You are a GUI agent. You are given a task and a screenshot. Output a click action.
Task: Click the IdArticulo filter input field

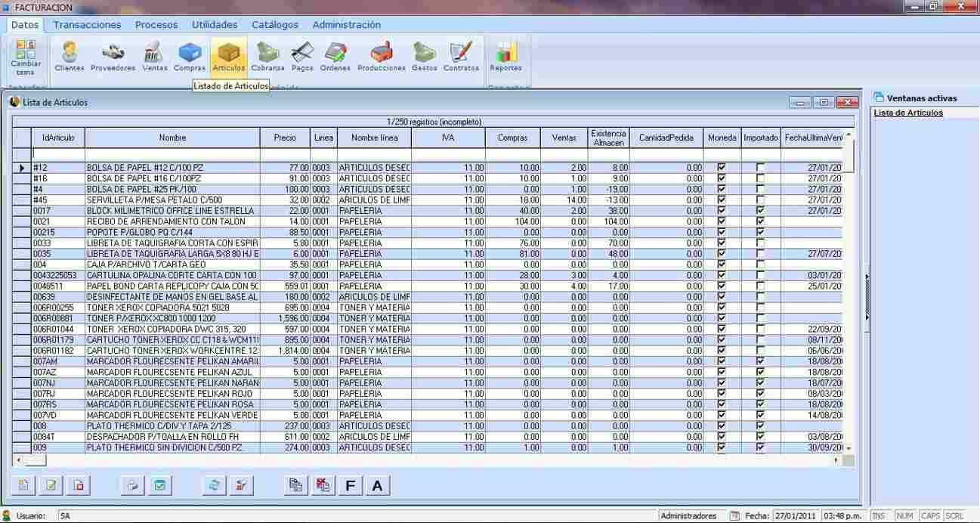58,154
